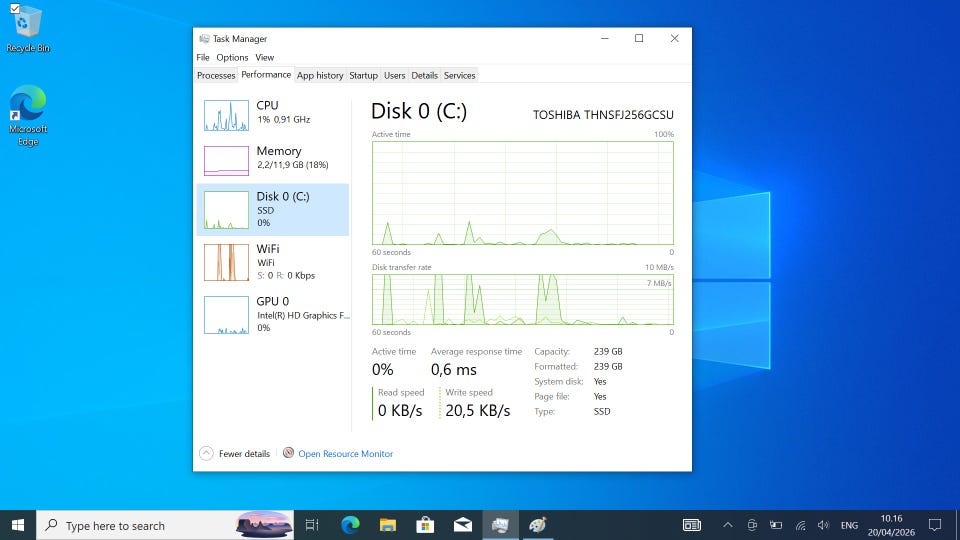This screenshot has height=540, width=960.
Task: Open Resource Monitor link
Action: (345, 454)
